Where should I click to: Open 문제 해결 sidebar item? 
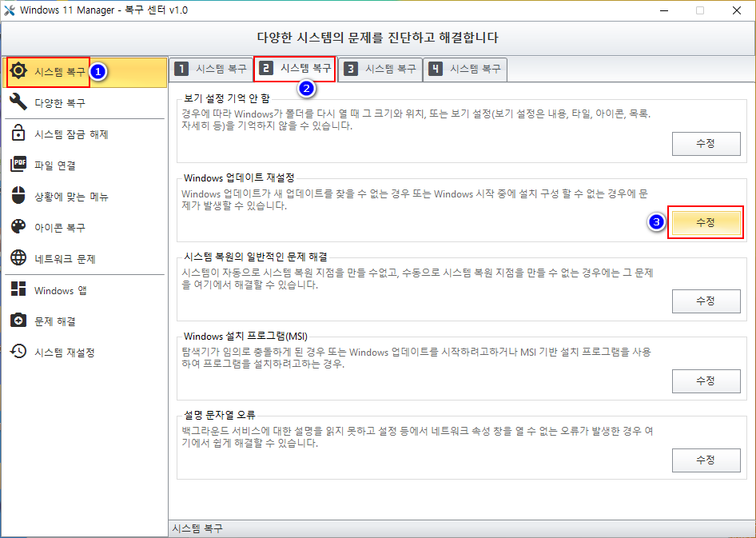click(85, 321)
